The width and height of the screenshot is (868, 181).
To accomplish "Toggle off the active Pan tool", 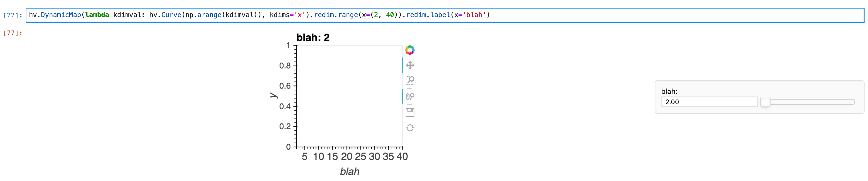I will [410, 65].
